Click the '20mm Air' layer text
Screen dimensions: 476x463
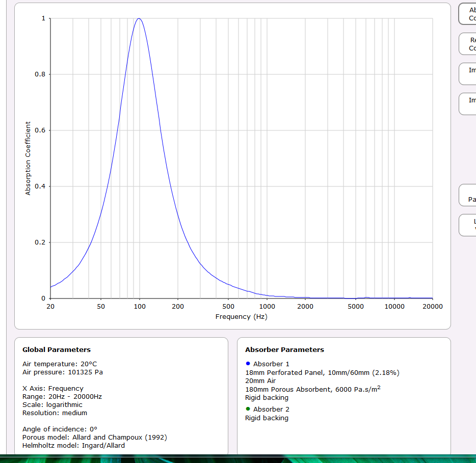tap(260, 381)
